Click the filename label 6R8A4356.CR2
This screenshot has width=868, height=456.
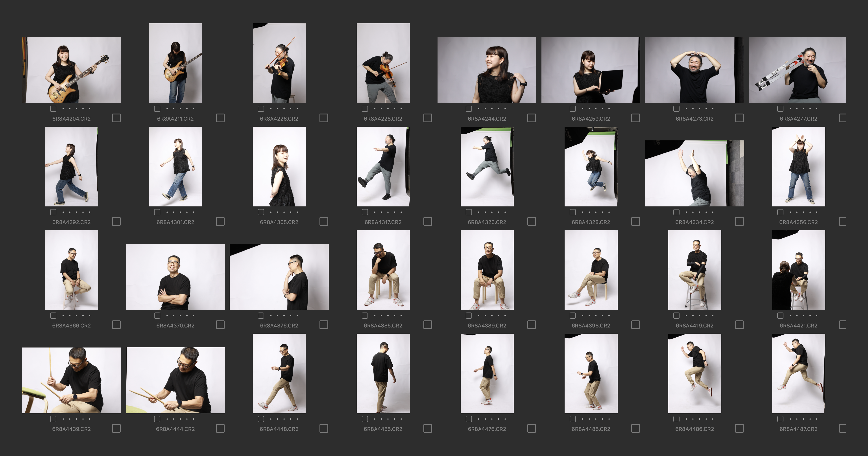click(798, 222)
